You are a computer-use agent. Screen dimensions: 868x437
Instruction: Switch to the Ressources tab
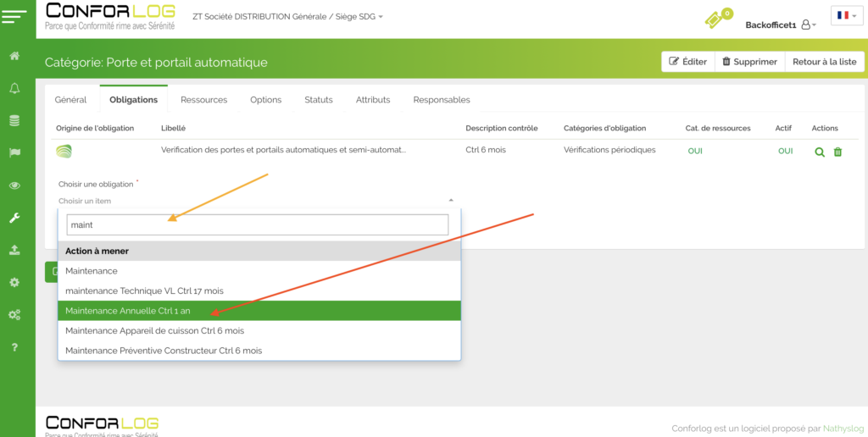[x=203, y=100]
